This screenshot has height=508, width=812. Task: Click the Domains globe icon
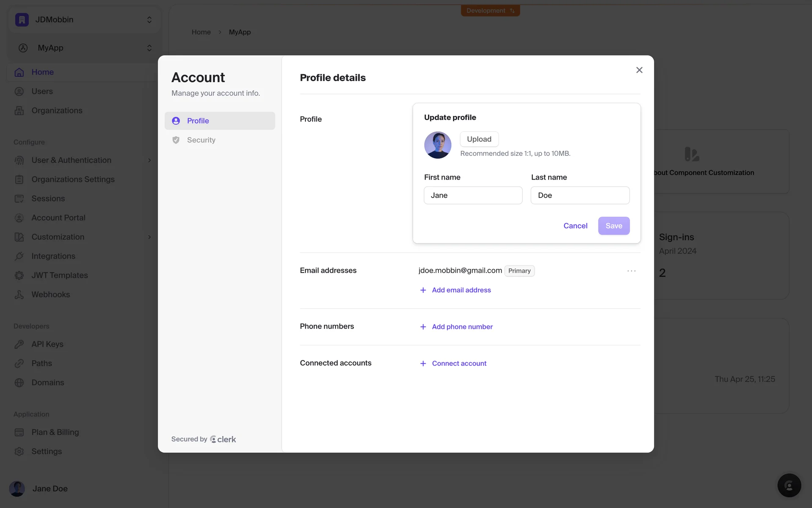coord(19,383)
